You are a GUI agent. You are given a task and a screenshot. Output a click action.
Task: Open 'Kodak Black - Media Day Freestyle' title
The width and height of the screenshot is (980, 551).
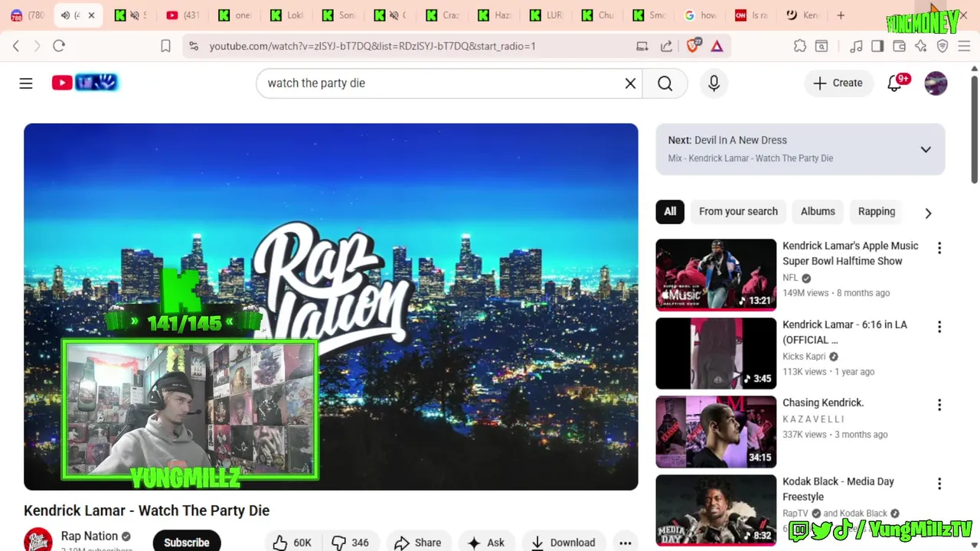pyautogui.click(x=838, y=489)
